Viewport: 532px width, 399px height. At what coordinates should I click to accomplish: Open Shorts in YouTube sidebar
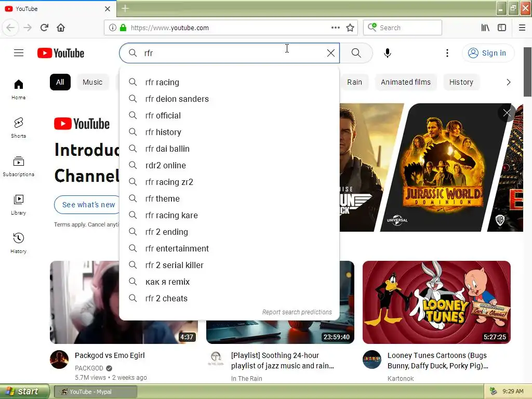[19, 128]
